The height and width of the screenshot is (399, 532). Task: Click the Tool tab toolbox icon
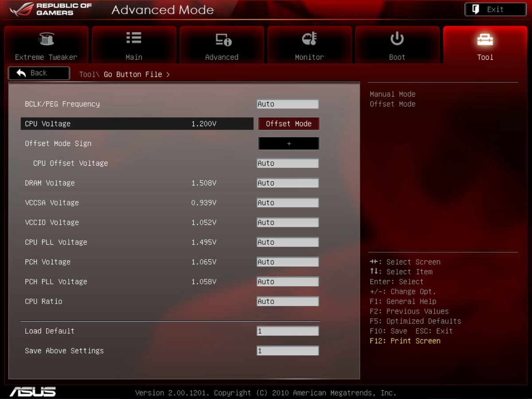click(485, 40)
